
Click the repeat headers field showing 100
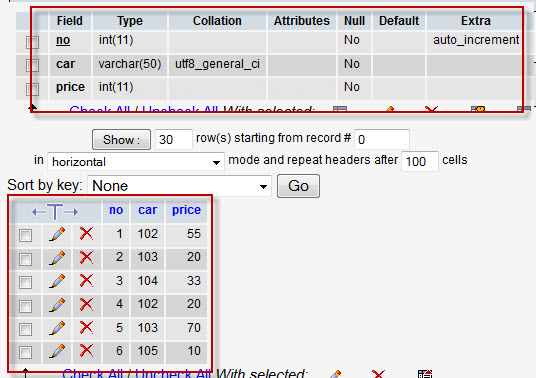(x=420, y=161)
